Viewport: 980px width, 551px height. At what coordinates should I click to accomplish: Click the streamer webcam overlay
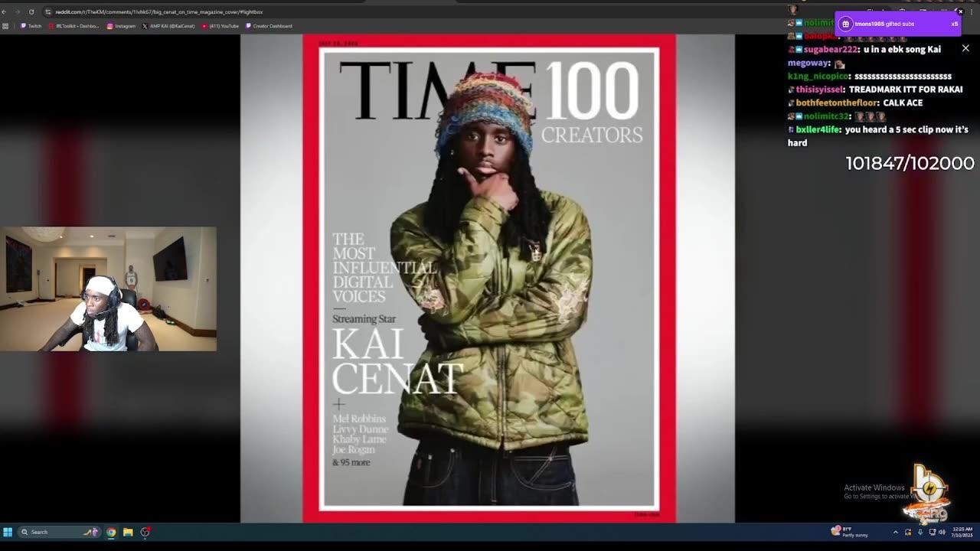pos(108,289)
